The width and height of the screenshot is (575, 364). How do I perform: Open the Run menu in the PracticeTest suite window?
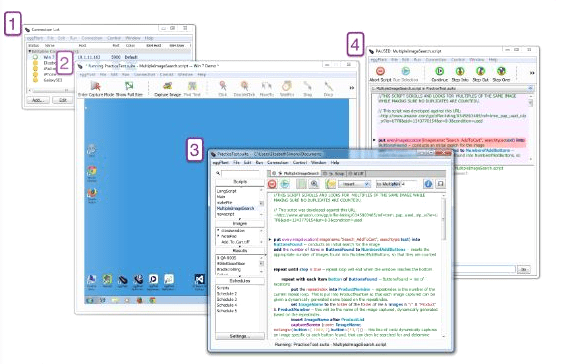tap(259, 162)
